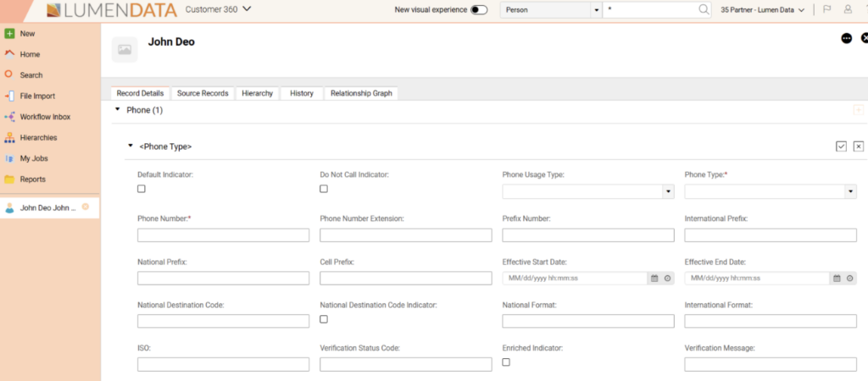The width and height of the screenshot is (868, 381).
Task: Click Effective Start Date input
Action: [x=576, y=279]
